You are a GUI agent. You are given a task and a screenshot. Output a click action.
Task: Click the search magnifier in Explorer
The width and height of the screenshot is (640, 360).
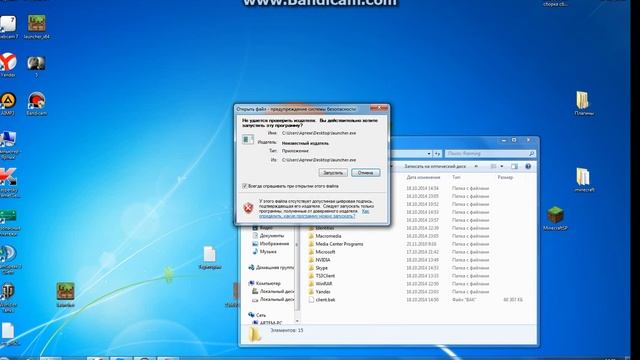click(x=531, y=153)
